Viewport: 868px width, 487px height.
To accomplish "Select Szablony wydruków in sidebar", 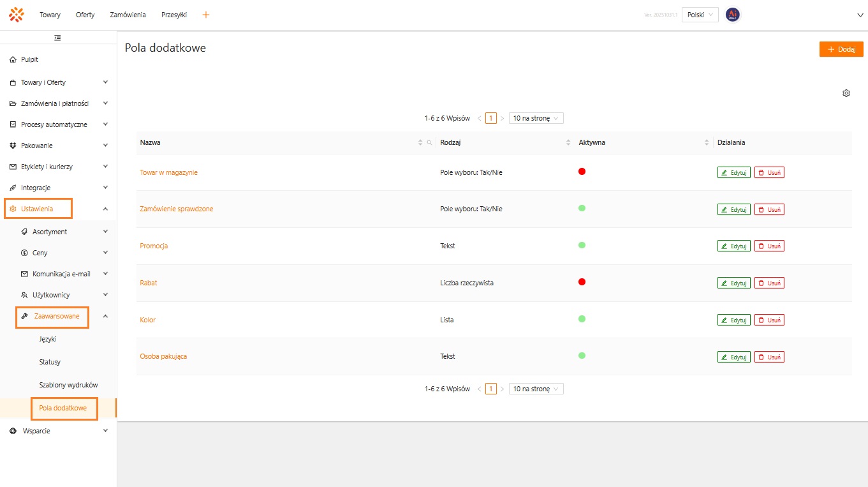I will point(68,385).
